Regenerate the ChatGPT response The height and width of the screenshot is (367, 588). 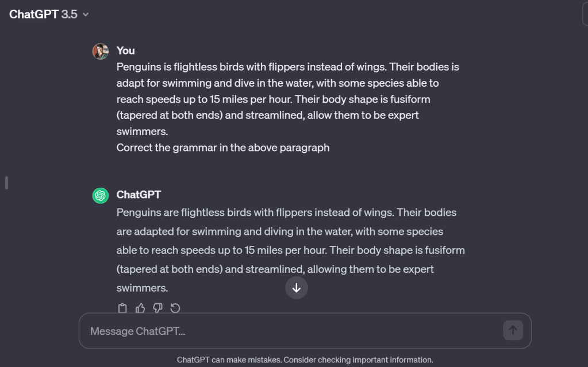click(x=175, y=308)
